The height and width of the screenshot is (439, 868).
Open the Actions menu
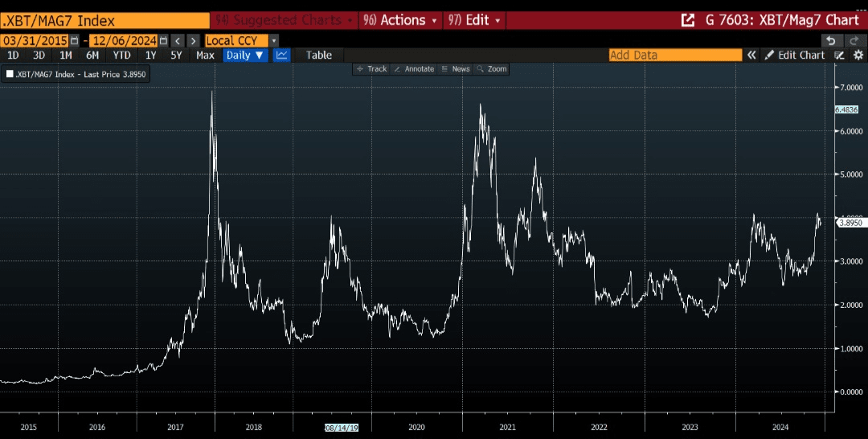[401, 20]
